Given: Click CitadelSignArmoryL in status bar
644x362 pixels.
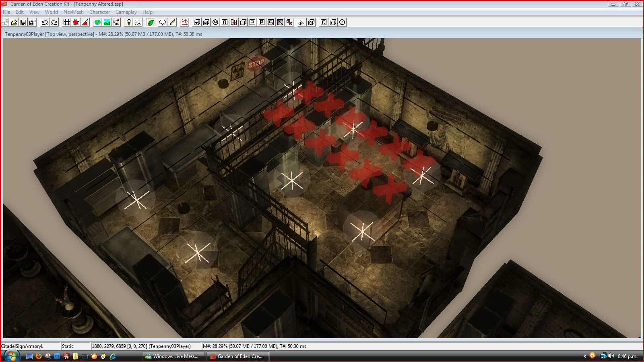Looking at the screenshot, I should [22, 346].
